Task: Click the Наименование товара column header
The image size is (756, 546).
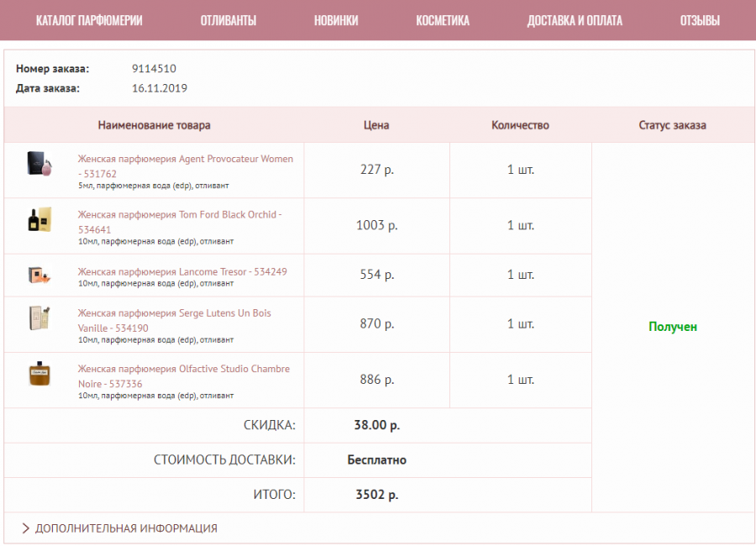Action: (x=155, y=125)
